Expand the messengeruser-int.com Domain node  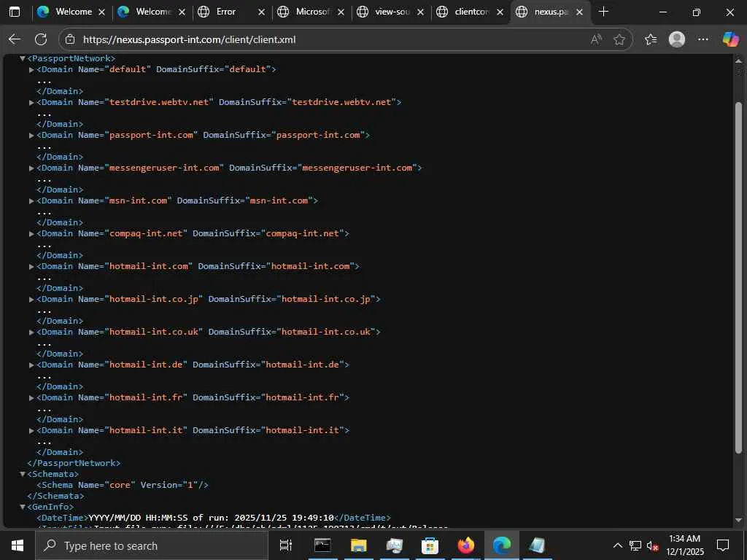(31, 168)
